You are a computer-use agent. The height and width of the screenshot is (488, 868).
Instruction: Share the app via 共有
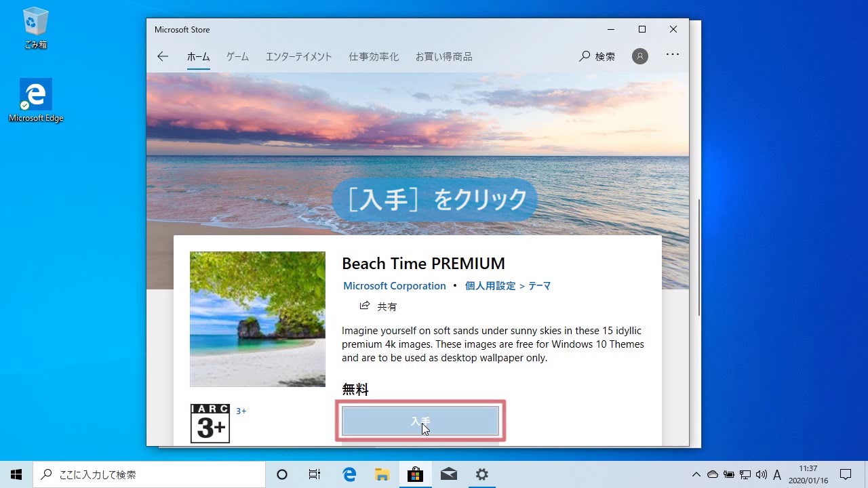378,306
